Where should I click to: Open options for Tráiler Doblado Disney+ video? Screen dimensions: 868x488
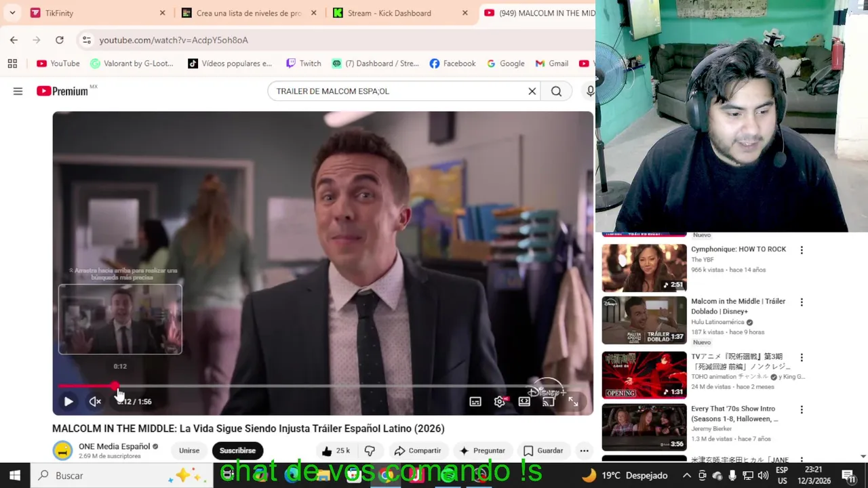pos(802,302)
